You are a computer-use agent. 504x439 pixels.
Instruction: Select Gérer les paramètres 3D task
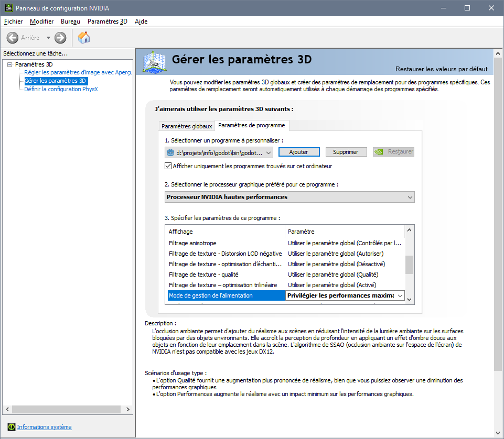point(55,81)
